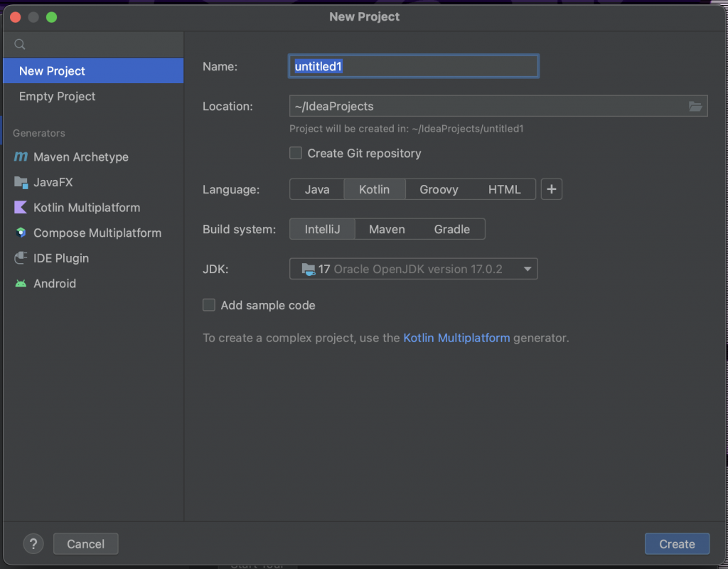
Task: Click the sidebar search field
Action: pos(93,44)
